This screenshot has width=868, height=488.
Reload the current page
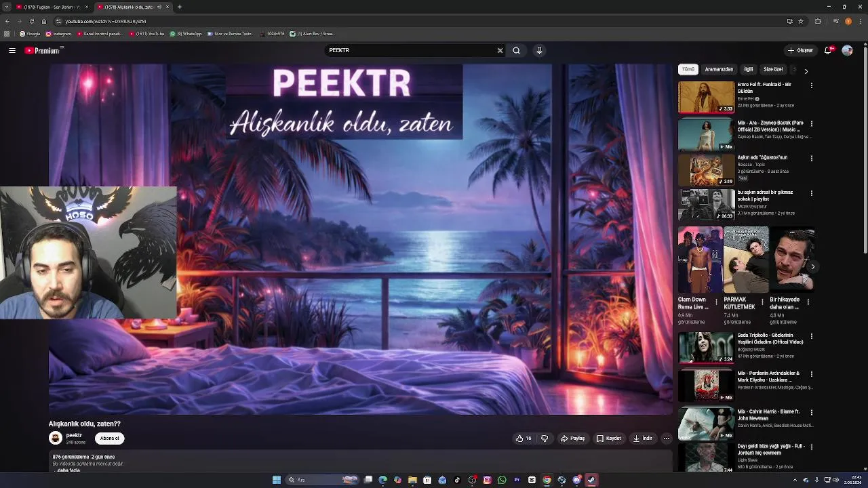coord(31,21)
